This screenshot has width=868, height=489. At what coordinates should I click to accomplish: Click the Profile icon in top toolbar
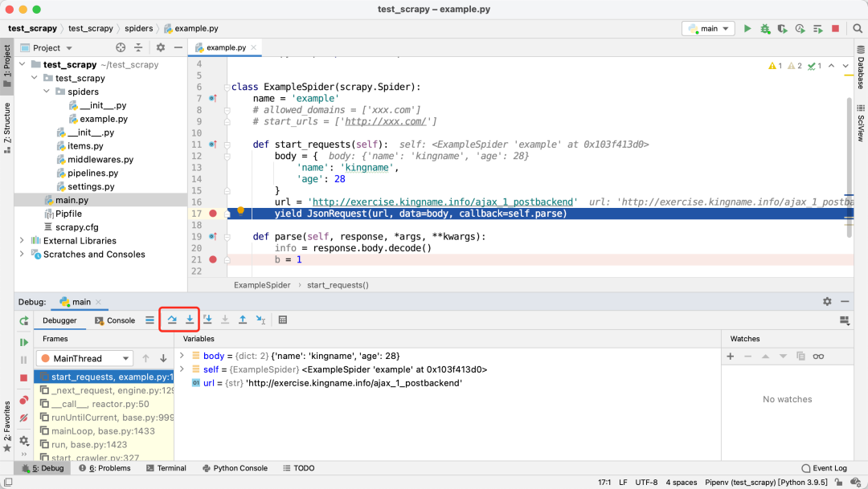tap(800, 28)
